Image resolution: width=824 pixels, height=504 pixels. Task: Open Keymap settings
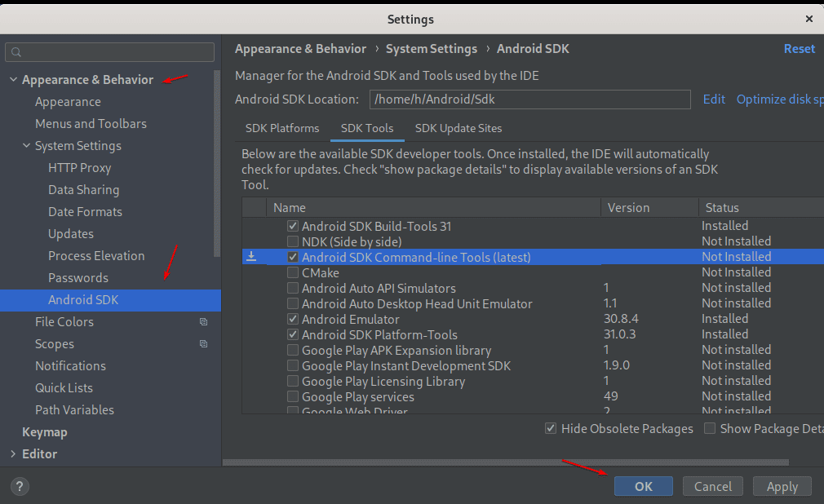45,432
